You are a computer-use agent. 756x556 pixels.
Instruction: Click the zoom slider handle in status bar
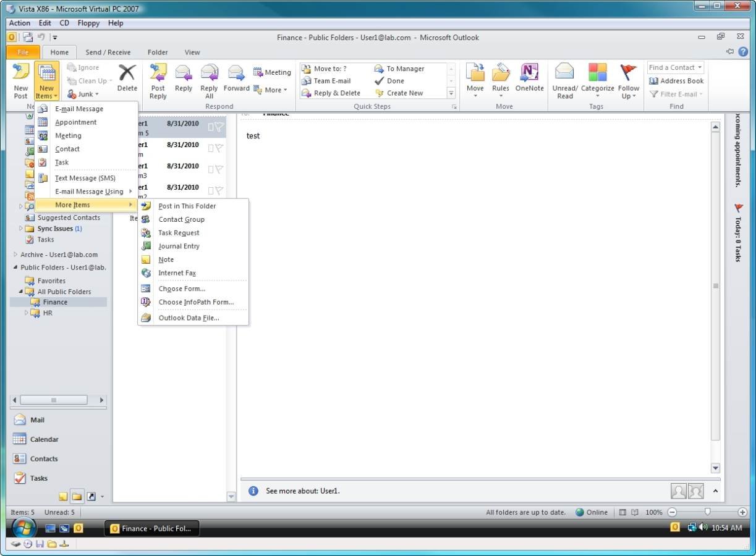click(707, 512)
